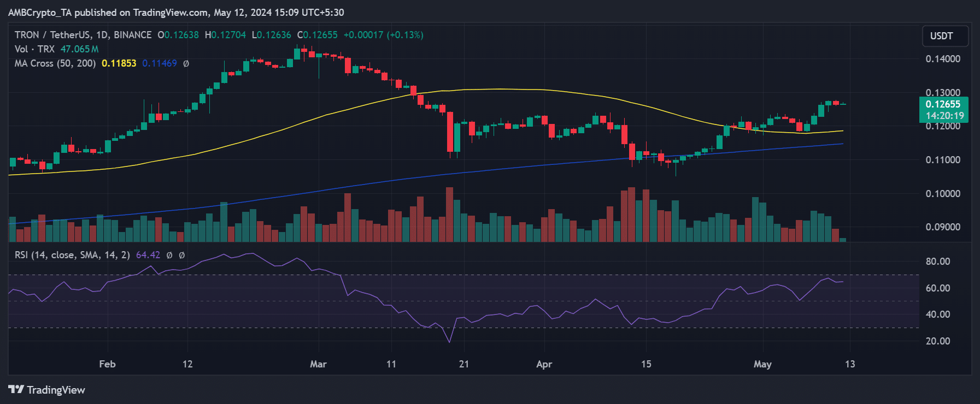The image size is (980, 404).
Task: Click the 0.14000 price axis label
Action: point(943,59)
